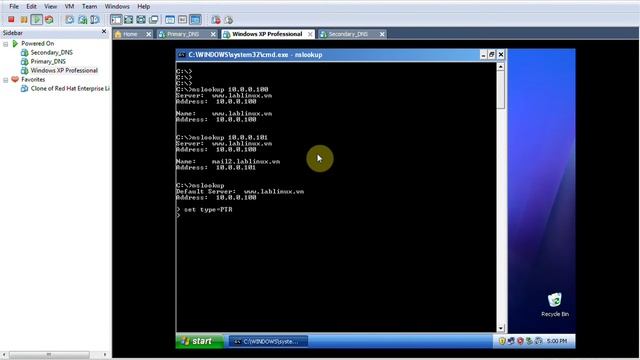Click the yellow security shield tray icon
This screenshot has height=360, width=640.
point(502,341)
